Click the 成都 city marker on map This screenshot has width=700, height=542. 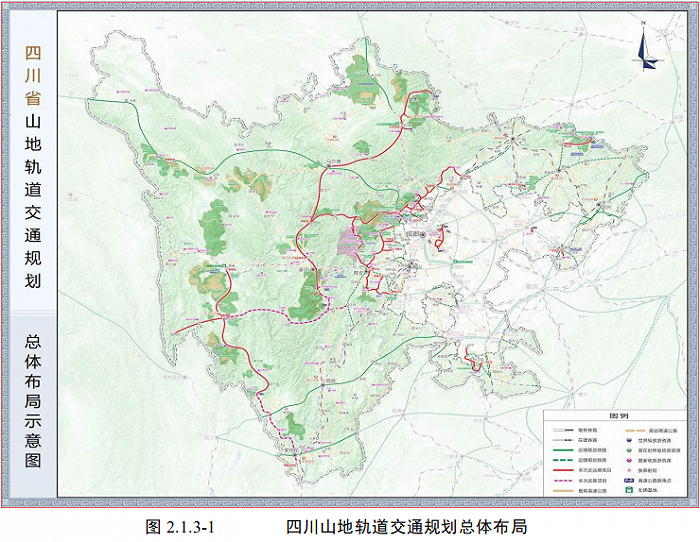(x=424, y=236)
